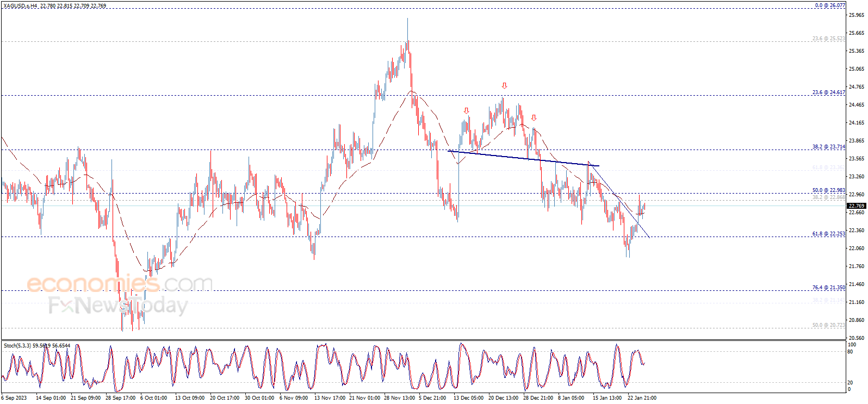Screen dimensions: 868x404
Task: Select the thin blue descending trend line
Action: click(619, 199)
